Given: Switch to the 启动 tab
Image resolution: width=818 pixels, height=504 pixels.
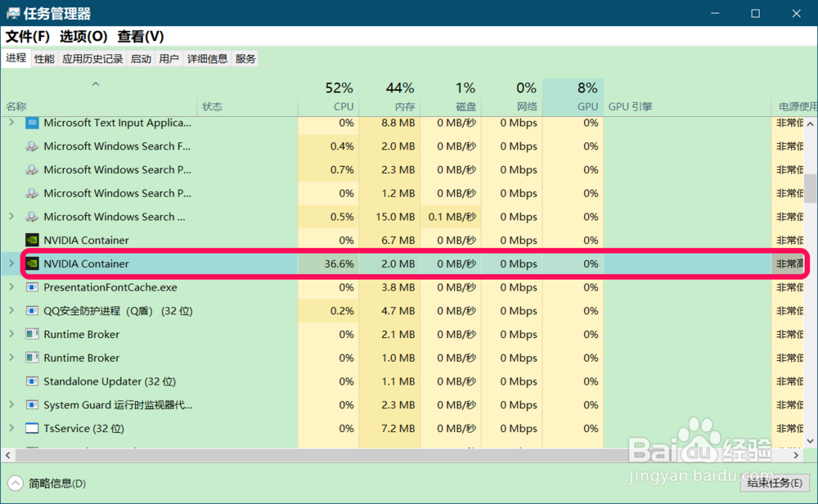Looking at the screenshot, I should pos(141,58).
